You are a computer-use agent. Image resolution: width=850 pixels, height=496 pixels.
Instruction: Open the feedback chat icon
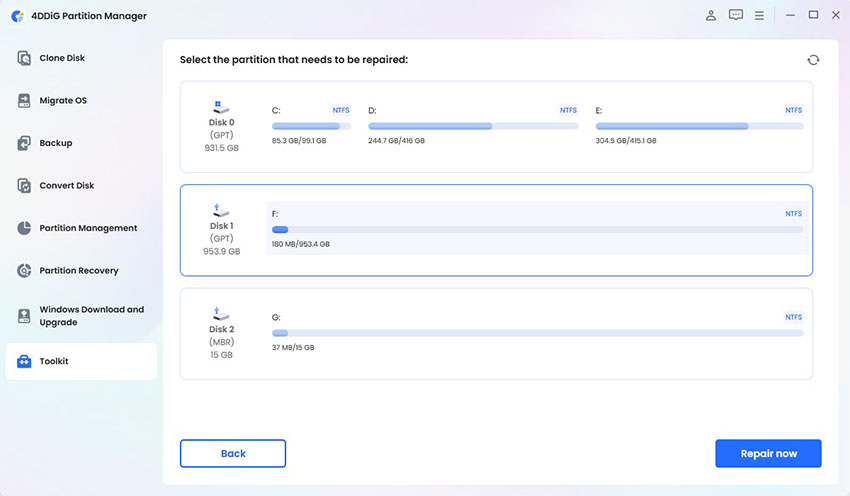(x=736, y=15)
